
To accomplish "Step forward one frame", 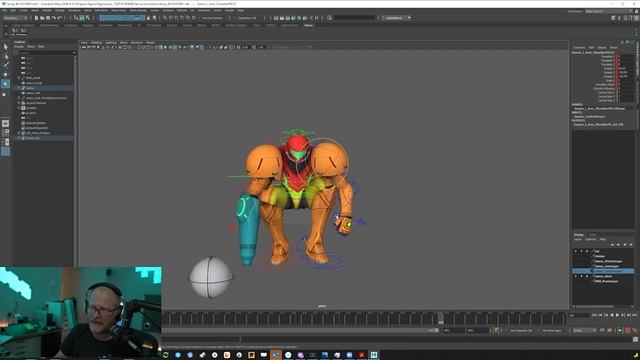I will pyautogui.click(x=623, y=315).
